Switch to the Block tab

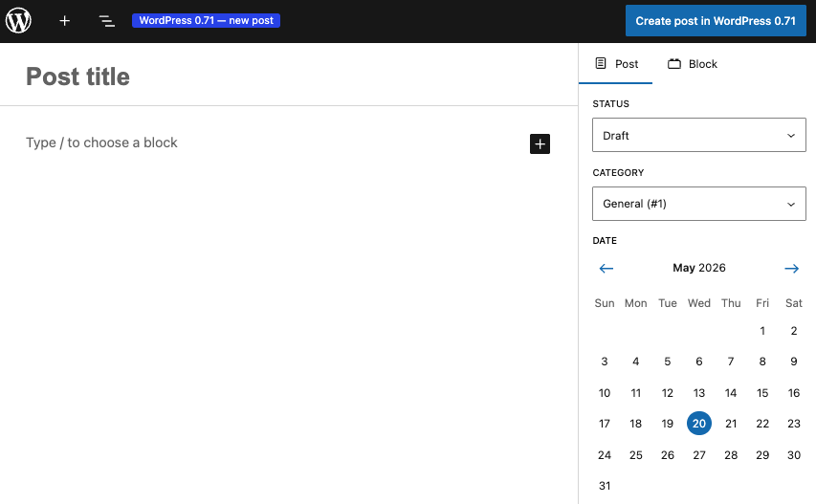(x=693, y=64)
